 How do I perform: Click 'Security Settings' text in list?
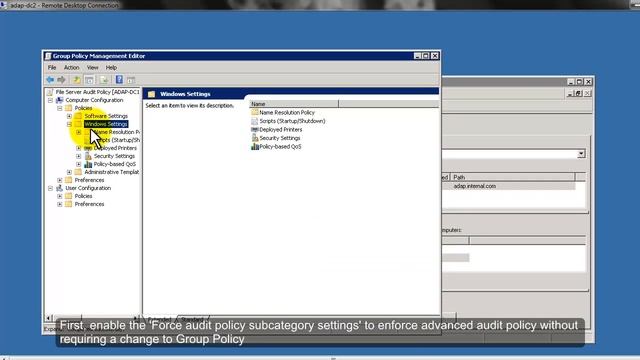tap(280, 138)
